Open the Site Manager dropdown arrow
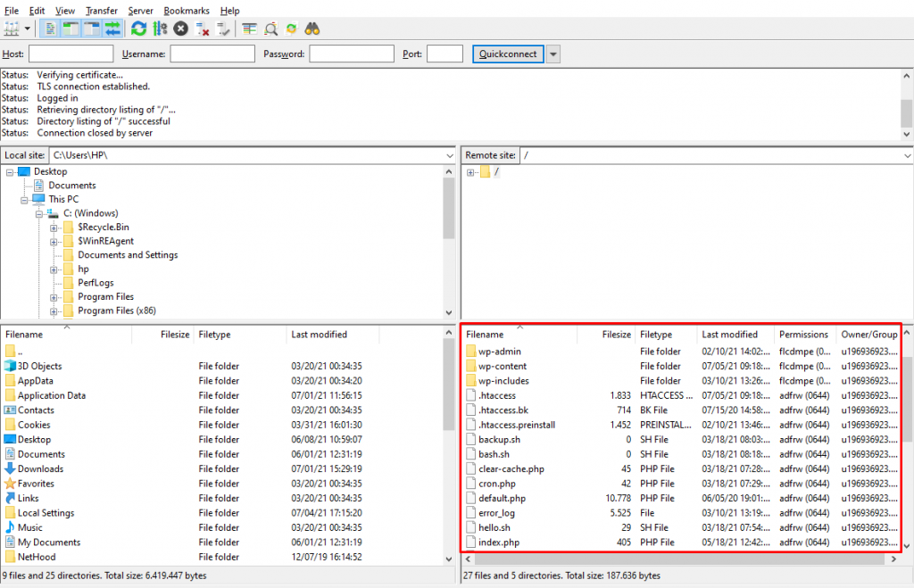 point(26,28)
